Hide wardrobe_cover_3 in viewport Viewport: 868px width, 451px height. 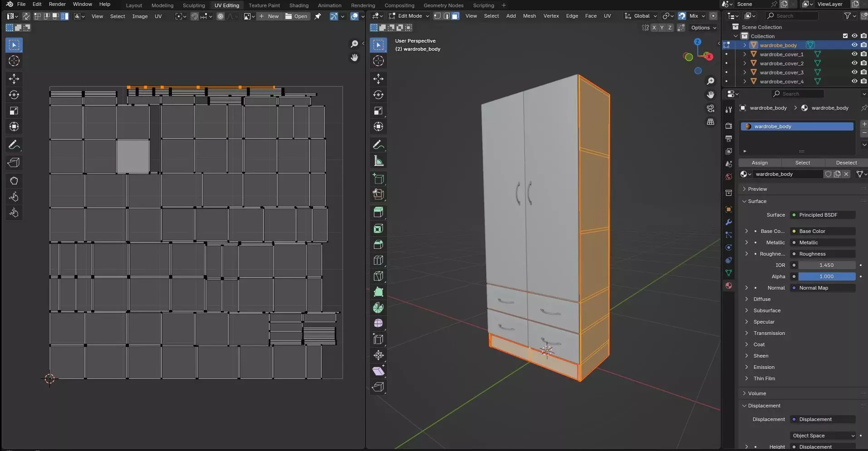pyautogui.click(x=854, y=73)
